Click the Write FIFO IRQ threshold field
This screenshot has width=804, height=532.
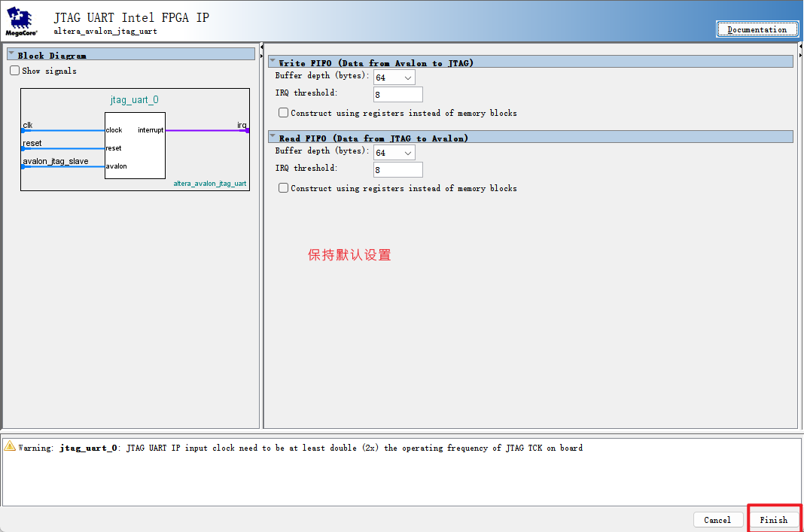tap(398, 95)
